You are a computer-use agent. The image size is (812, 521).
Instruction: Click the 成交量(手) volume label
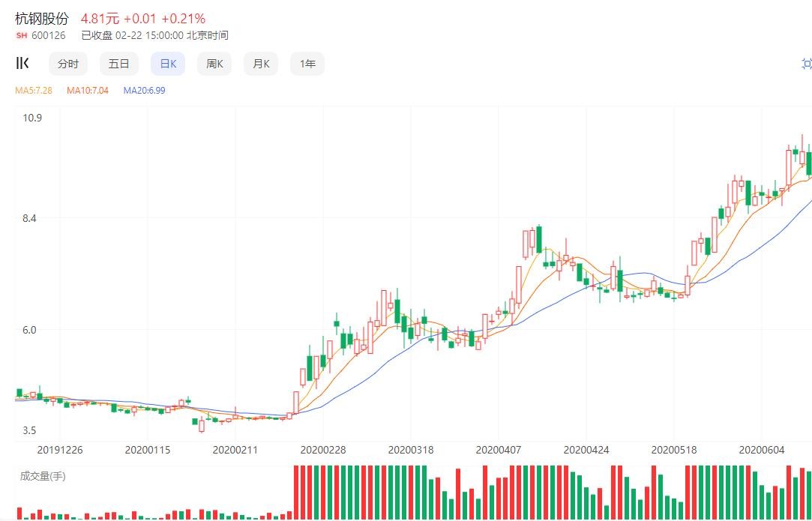tap(43, 476)
